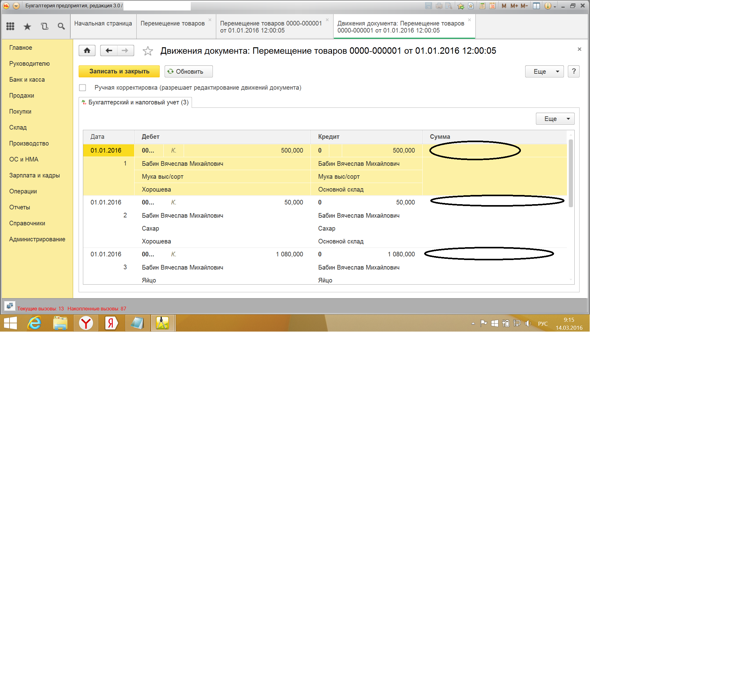Click the Записать и закрыть button
Image resolution: width=754 pixels, height=700 pixels.
[119, 71]
